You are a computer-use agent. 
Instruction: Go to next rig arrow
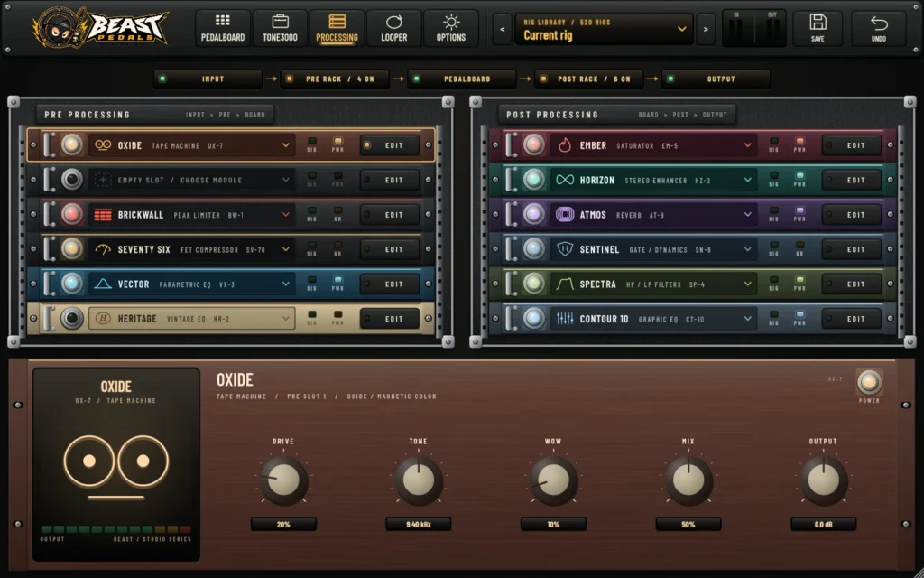pos(706,29)
